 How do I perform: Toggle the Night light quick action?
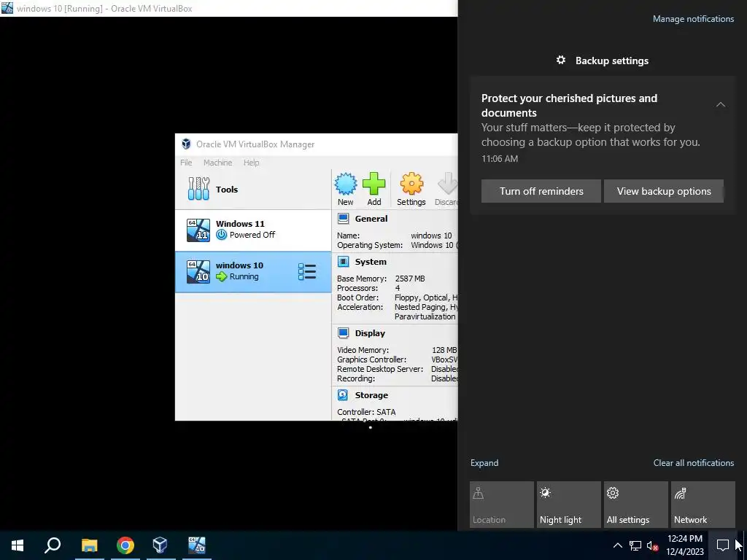tap(569, 505)
